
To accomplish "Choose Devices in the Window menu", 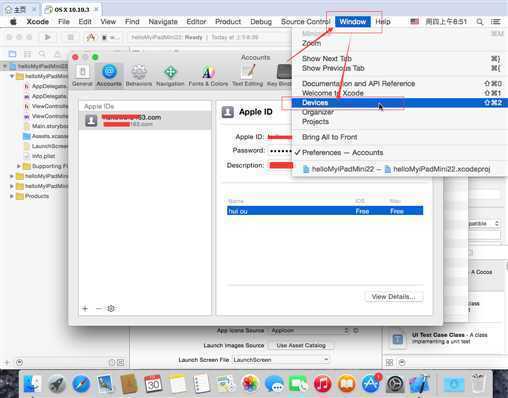I will point(400,103).
